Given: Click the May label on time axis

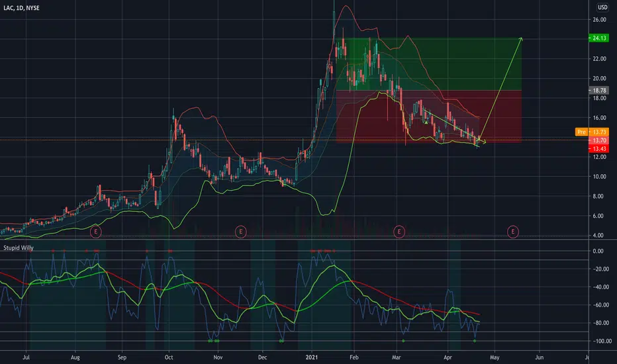Looking at the screenshot, I should [495, 357].
